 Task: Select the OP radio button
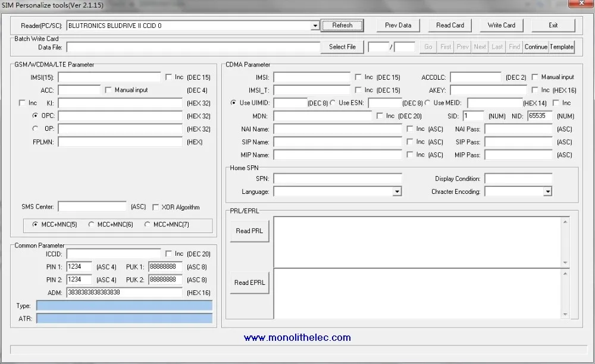pos(35,128)
